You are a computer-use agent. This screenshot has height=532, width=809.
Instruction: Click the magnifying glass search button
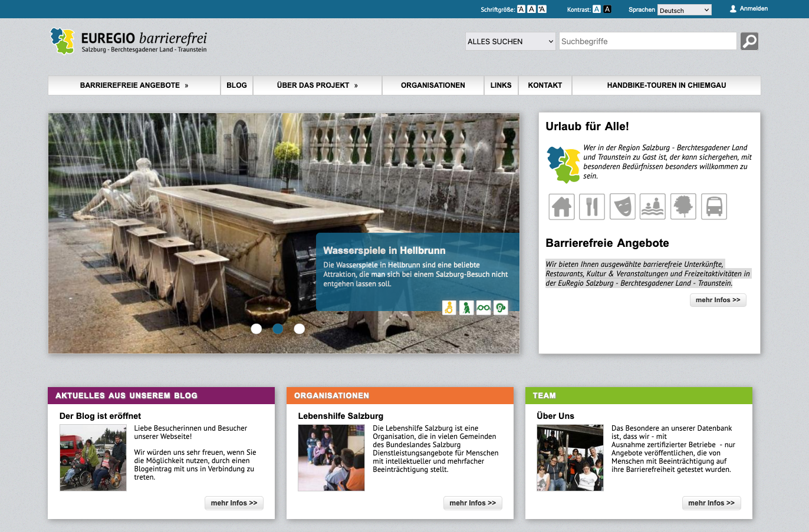(749, 41)
